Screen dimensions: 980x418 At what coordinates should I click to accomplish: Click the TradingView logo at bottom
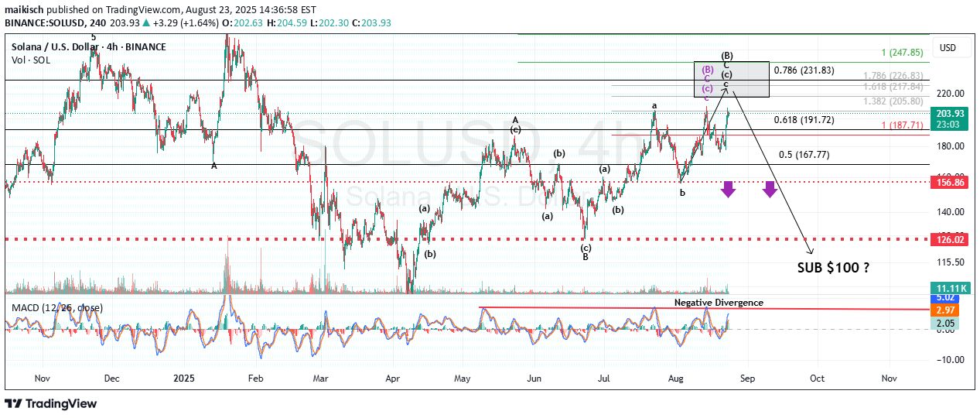pyautogui.click(x=51, y=404)
